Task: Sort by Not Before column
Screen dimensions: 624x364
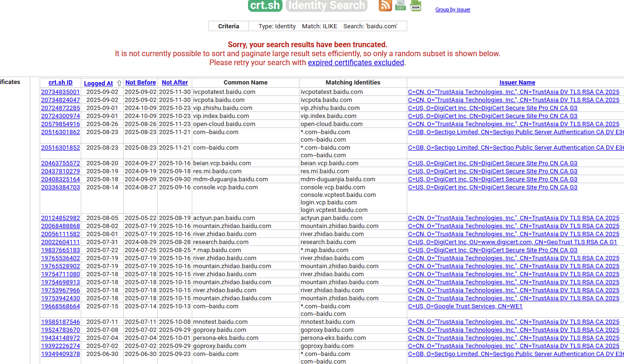Action: click(x=140, y=83)
